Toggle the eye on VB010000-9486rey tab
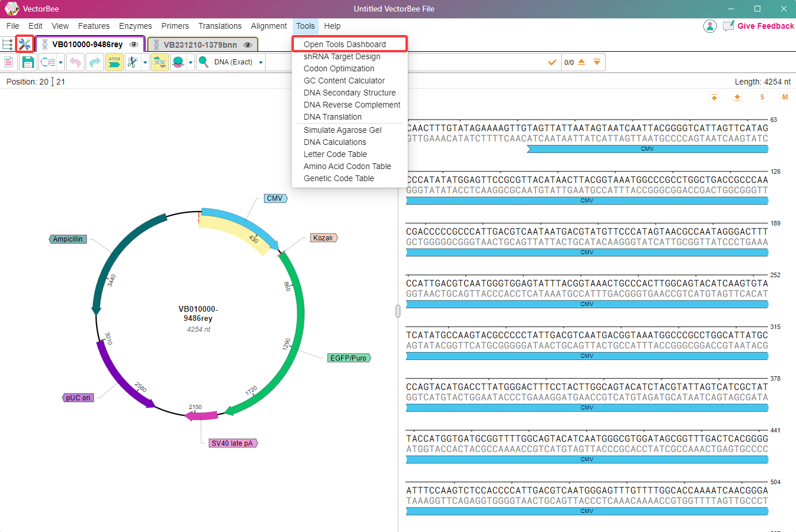The width and height of the screenshot is (796, 532). coord(134,44)
